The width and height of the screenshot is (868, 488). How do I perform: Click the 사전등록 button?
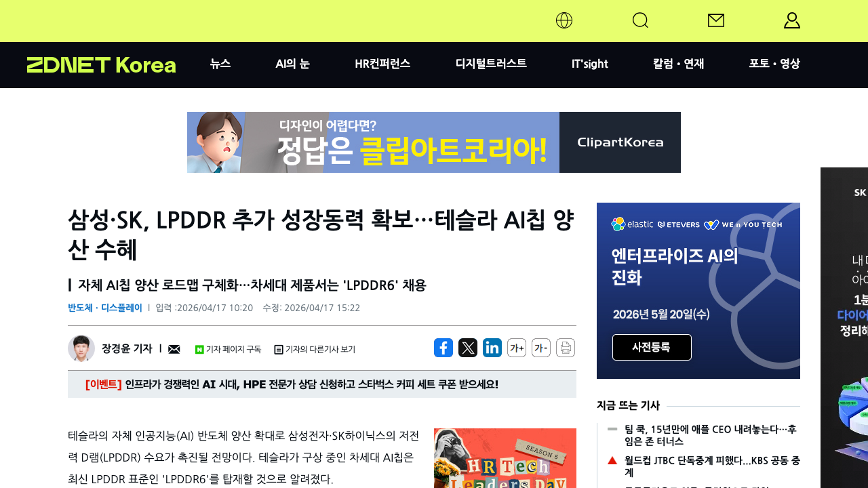click(652, 347)
